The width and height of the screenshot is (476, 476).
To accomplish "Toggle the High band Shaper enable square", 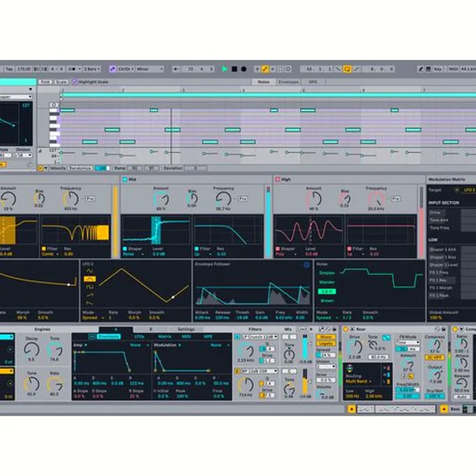I will point(278,249).
